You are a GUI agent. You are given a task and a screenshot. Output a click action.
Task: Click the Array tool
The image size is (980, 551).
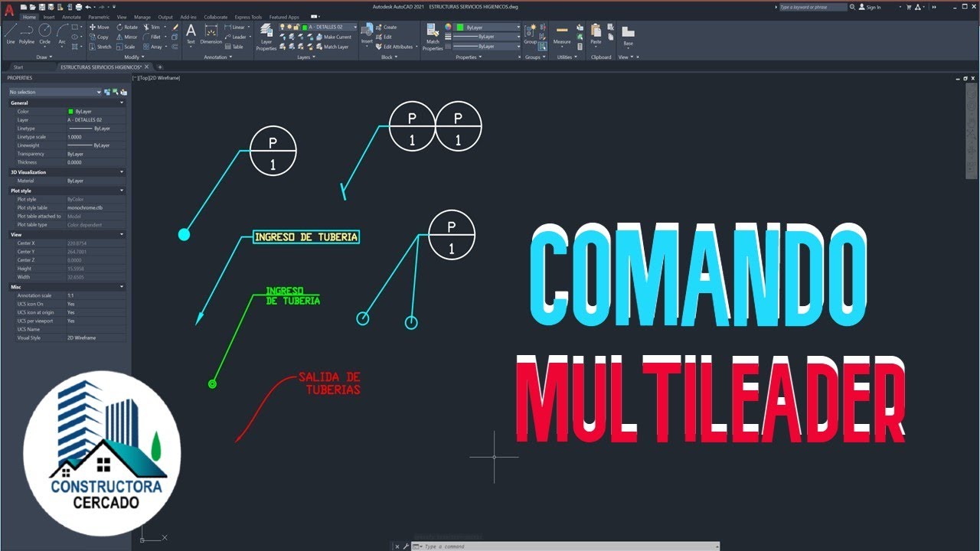(x=152, y=47)
